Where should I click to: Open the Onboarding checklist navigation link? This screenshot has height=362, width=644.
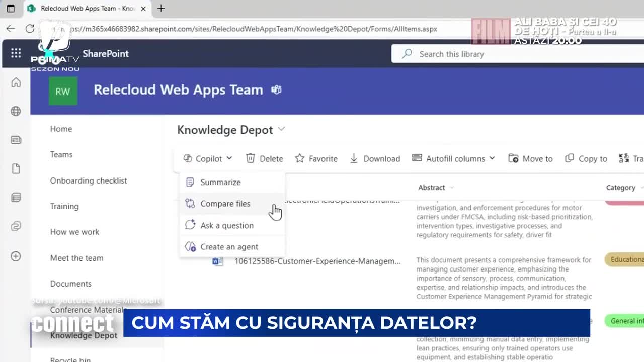click(89, 180)
